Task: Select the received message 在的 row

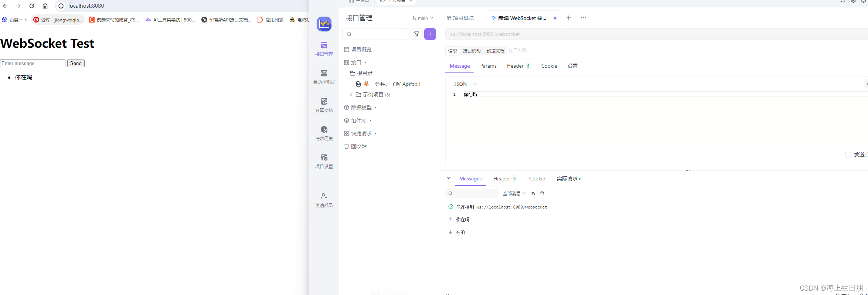Action: tap(457, 232)
